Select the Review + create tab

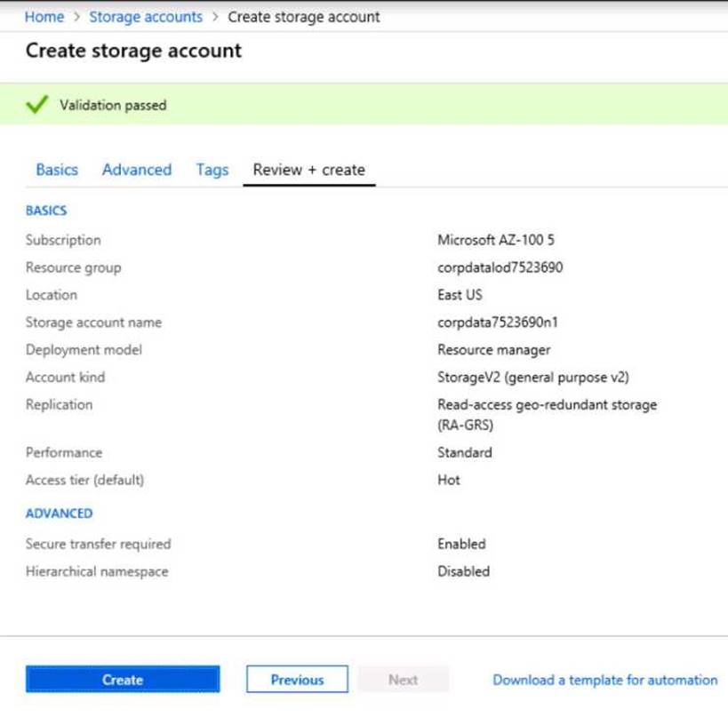(309, 170)
